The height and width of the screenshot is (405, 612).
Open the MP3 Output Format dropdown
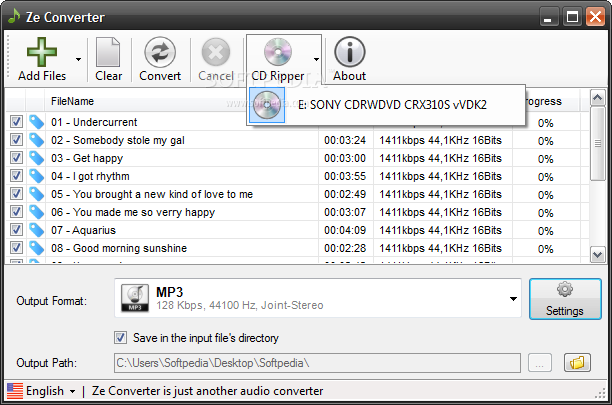coord(513,299)
